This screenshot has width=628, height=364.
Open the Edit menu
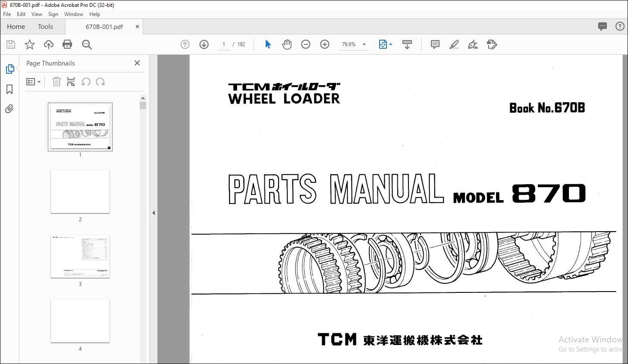click(x=21, y=14)
